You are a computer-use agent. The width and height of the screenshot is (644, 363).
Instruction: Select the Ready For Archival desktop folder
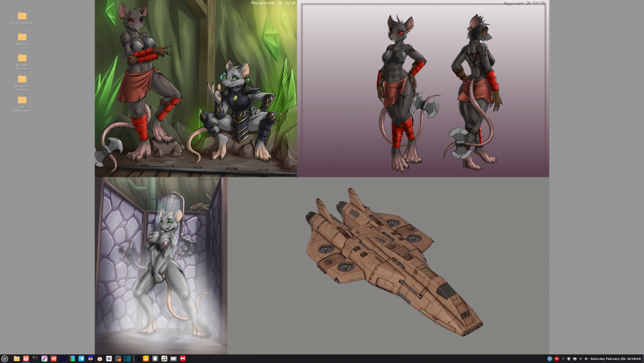tap(22, 83)
